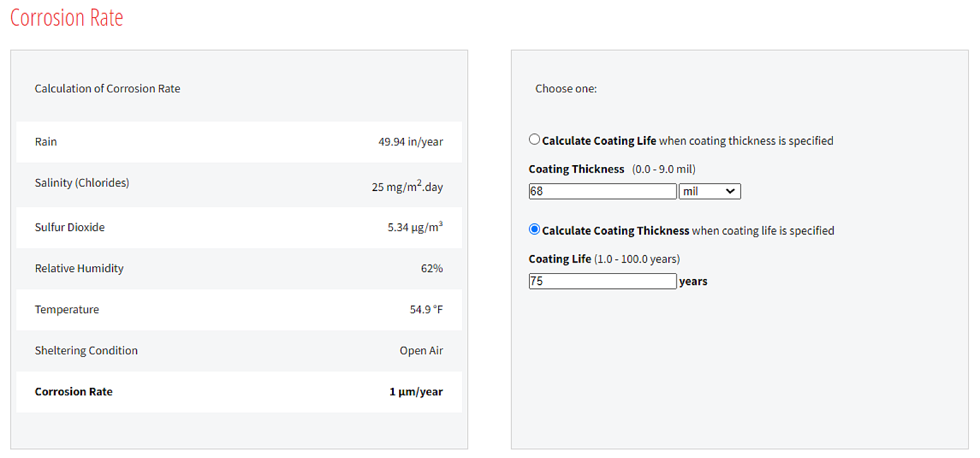
Task: Click the Open Air sheltering value
Action: [421, 350]
